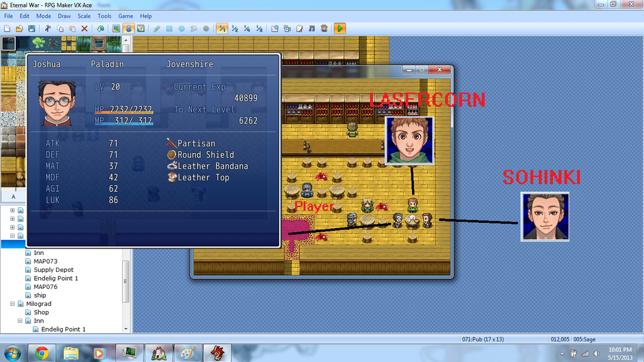644x362 pixels.
Task: Select the Pencil drawing tool
Action: tap(157, 28)
